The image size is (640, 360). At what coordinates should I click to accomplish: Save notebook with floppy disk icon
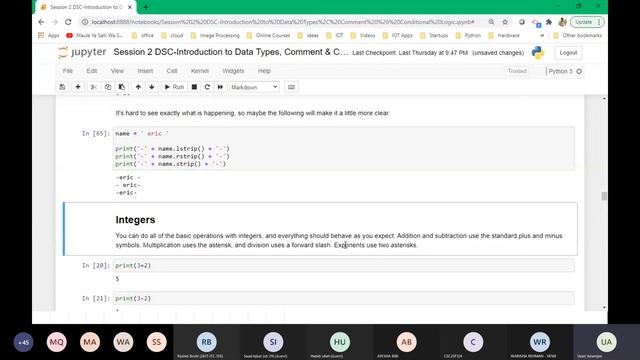pyautogui.click(x=62, y=87)
